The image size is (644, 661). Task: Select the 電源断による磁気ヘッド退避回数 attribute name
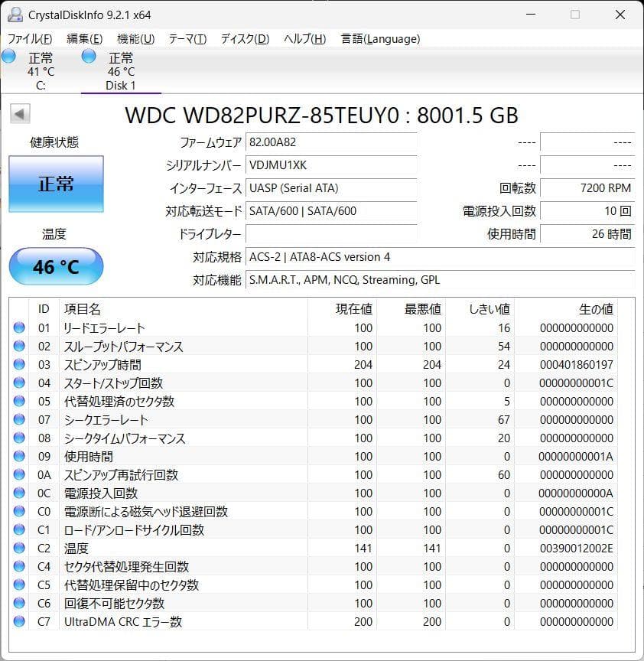point(146,511)
